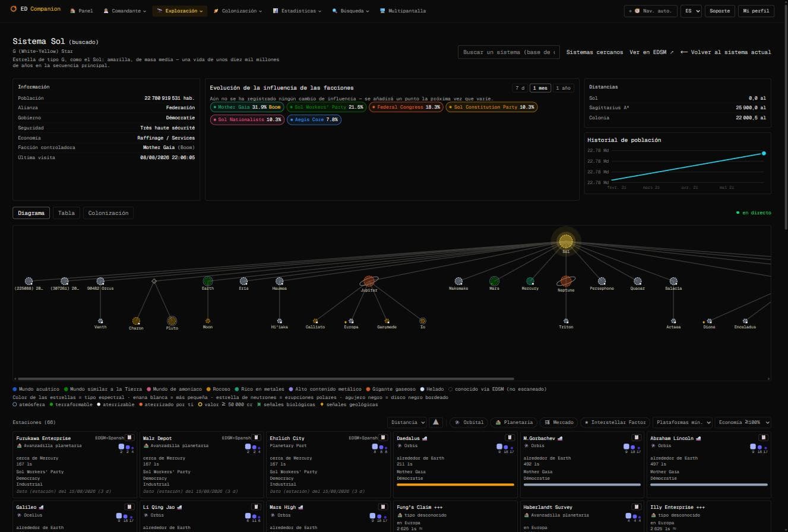Toggle the Planetaria stations filter
Image resolution: width=788 pixels, height=532 pixels.
coord(514,422)
